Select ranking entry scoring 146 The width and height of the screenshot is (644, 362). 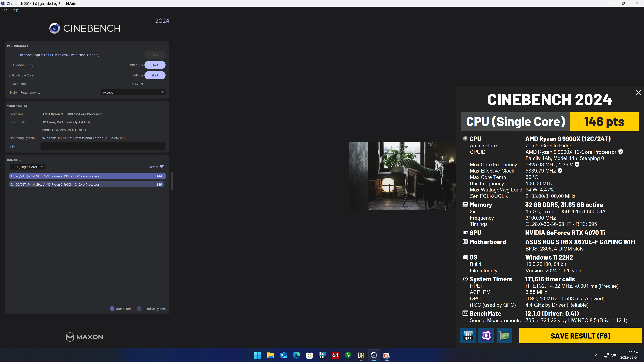[x=87, y=176]
